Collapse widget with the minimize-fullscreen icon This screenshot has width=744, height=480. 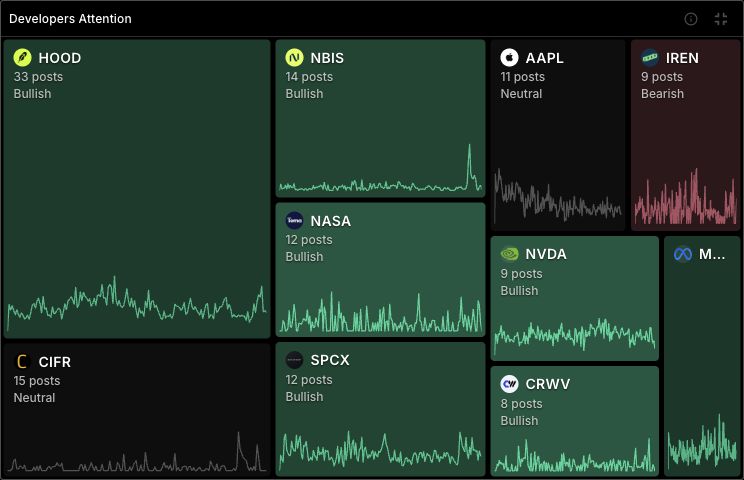tap(721, 19)
